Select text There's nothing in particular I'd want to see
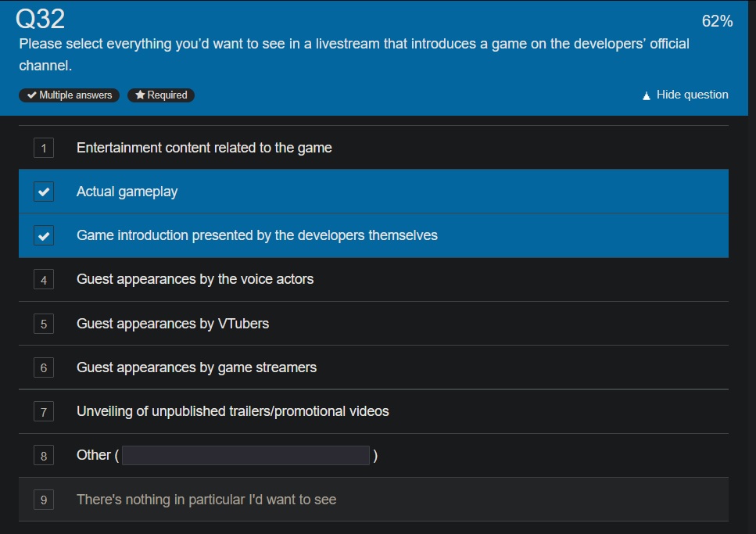Screen dimensions: 756x534 click(206, 500)
